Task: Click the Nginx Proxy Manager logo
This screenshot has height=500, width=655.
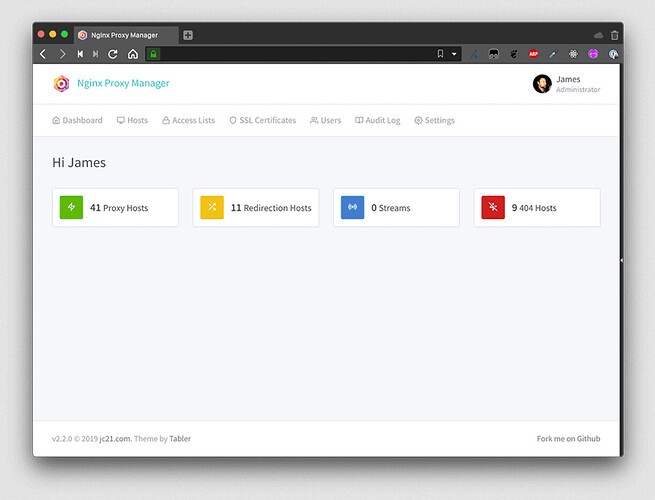Action: pyautogui.click(x=61, y=84)
